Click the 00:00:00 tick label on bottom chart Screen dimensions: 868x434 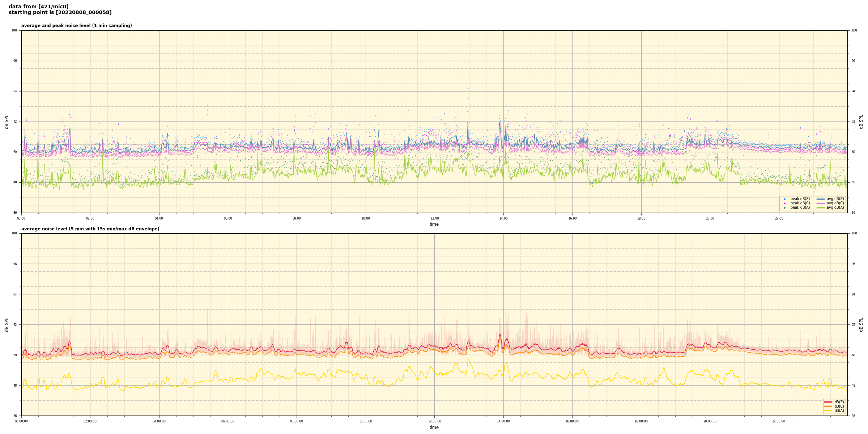[x=21, y=421]
